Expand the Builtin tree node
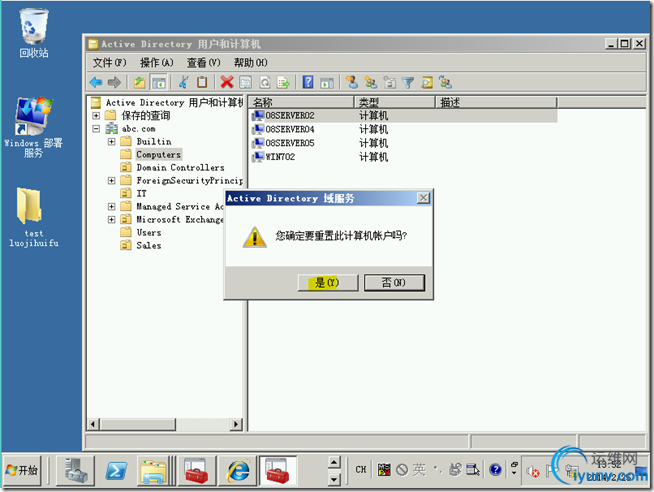 [x=111, y=142]
